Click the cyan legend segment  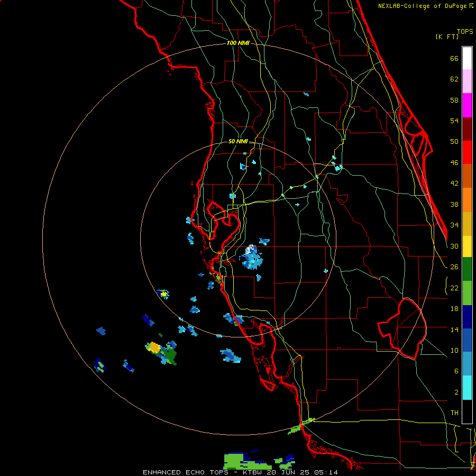point(467,388)
